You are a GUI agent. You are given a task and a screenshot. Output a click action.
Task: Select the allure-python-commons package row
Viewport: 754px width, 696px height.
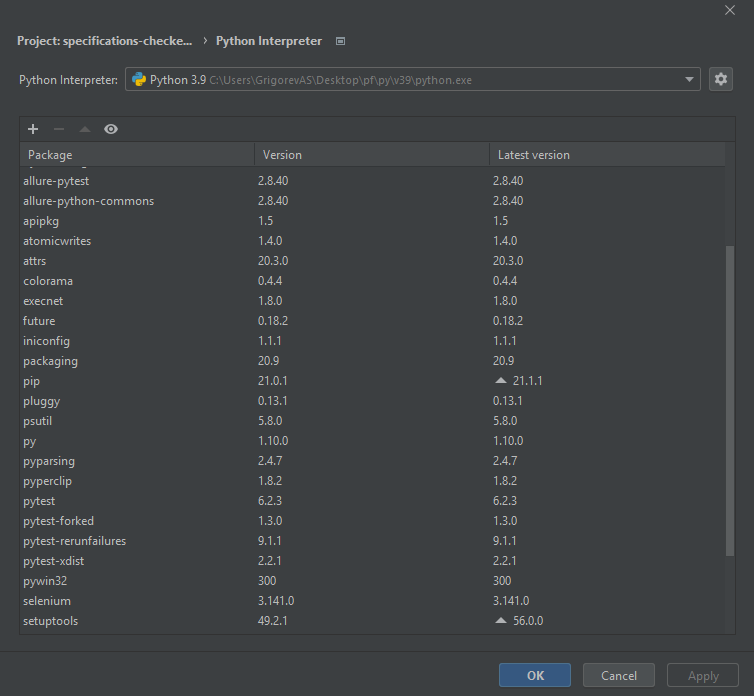(x=372, y=201)
